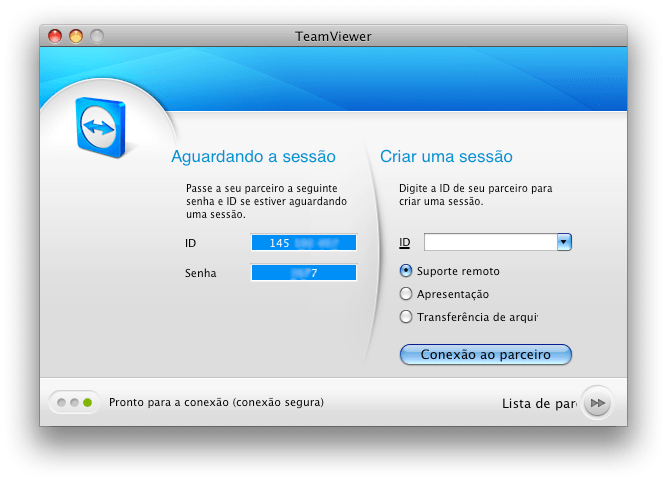The image size is (667, 481).
Task: Click the TeamViewer window title
Action: tap(333, 37)
